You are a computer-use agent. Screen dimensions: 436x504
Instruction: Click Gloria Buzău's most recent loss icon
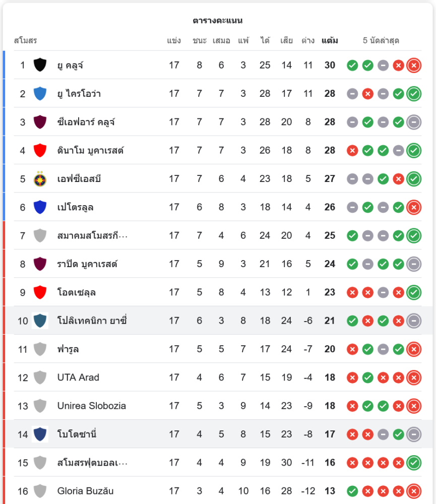[x=414, y=491]
